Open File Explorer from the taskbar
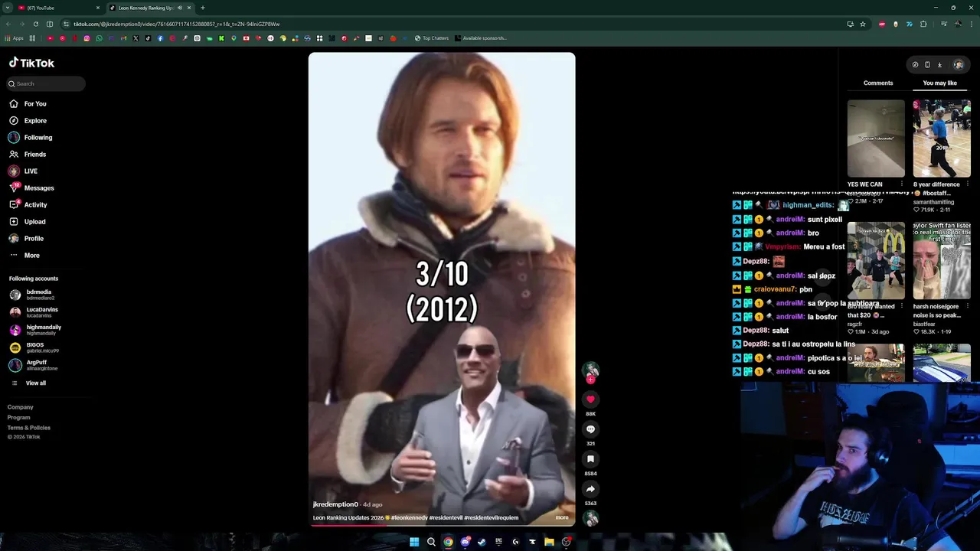The image size is (980, 551). click(549, 542)
